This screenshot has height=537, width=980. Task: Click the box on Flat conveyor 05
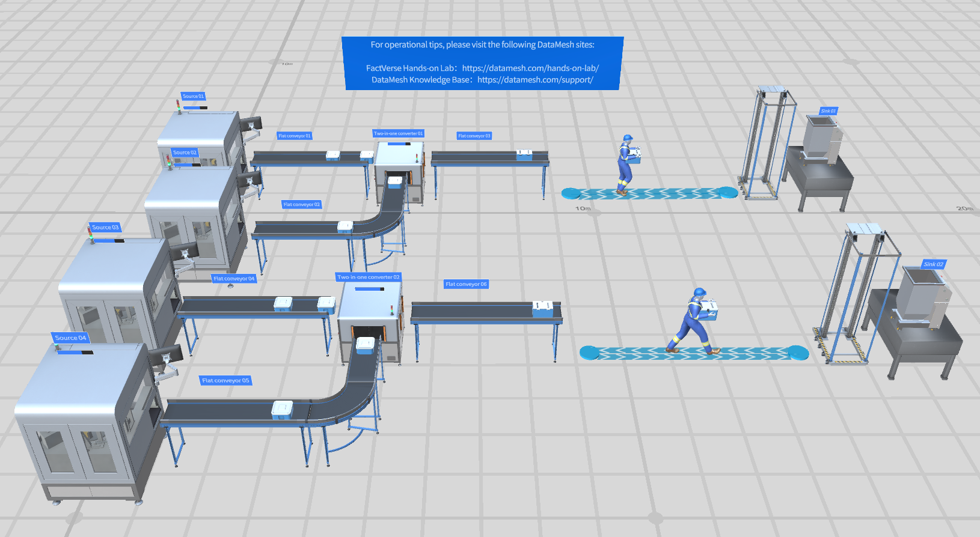(x=282, y=410)
